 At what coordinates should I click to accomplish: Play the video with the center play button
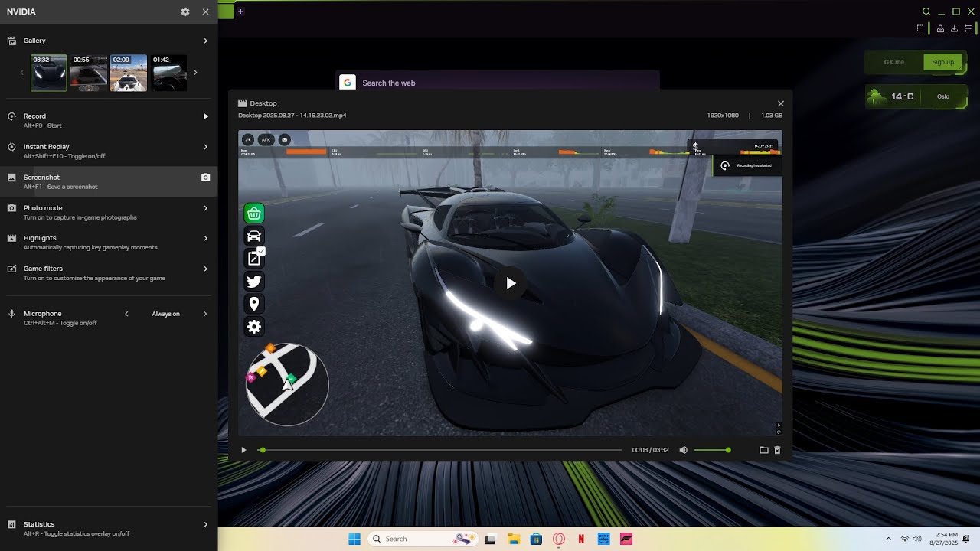(511, 283)
